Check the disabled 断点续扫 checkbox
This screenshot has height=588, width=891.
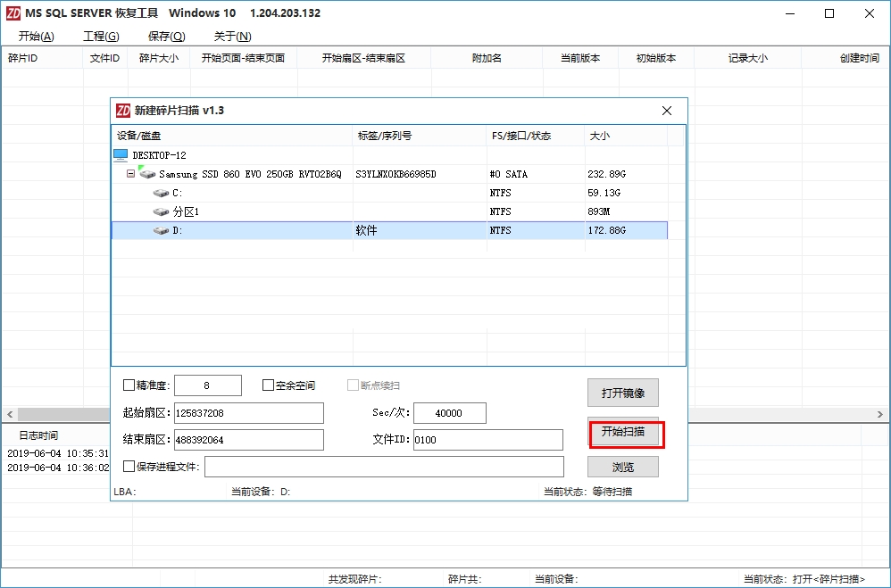[x=353, y=385]
